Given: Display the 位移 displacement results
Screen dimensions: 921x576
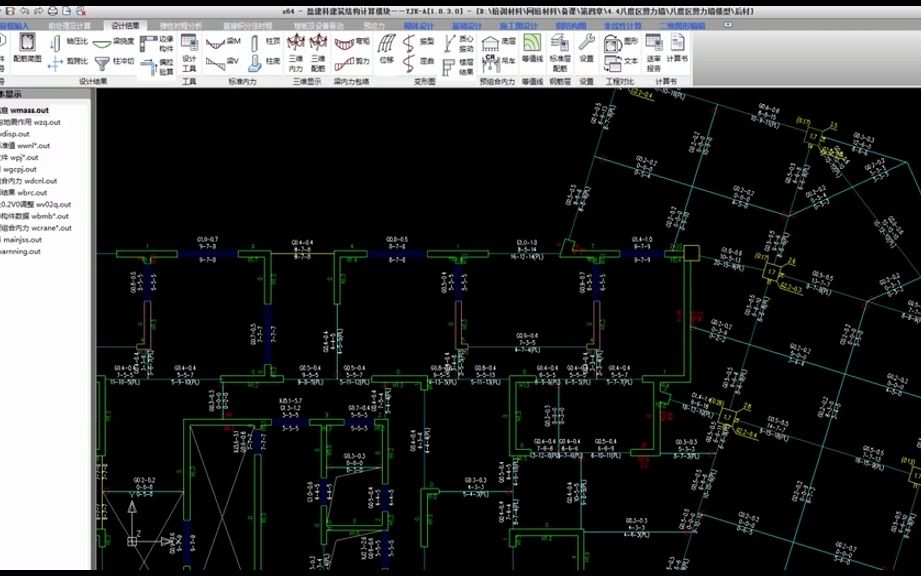Looking at the screenshot, I should [388, 50].
